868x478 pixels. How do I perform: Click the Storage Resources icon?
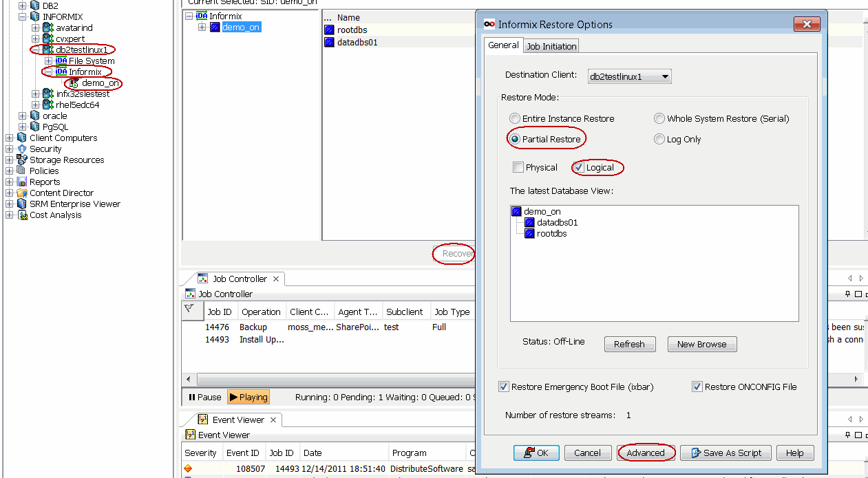tap(22, 160)
